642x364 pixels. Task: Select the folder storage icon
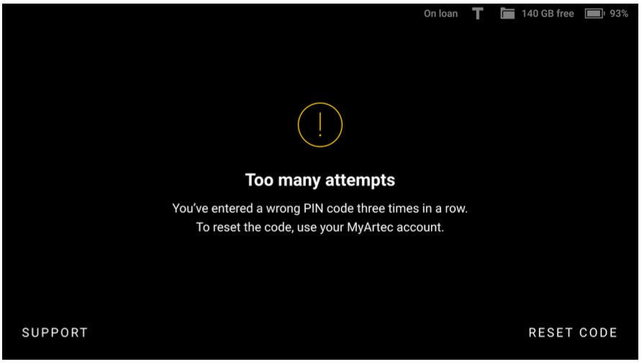pyautogui.click(x=507, y=14)
